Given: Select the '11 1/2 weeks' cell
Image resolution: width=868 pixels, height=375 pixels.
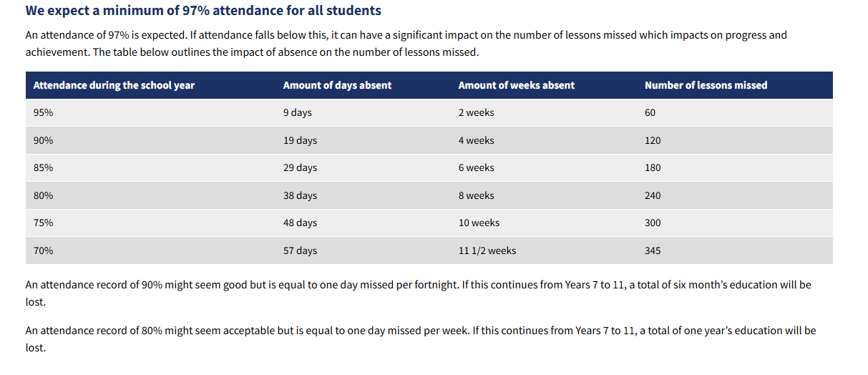Looking at the screenshot, I should (487, 250).
